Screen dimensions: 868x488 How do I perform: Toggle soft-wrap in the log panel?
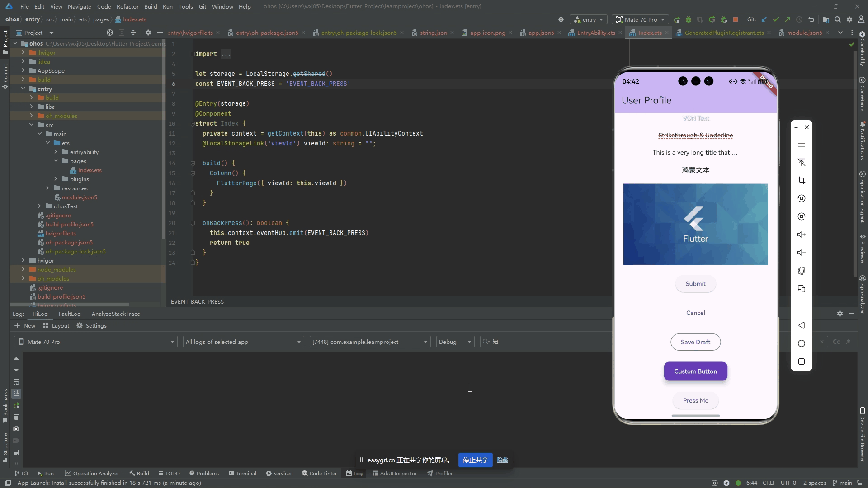click(x=16, y=382)
